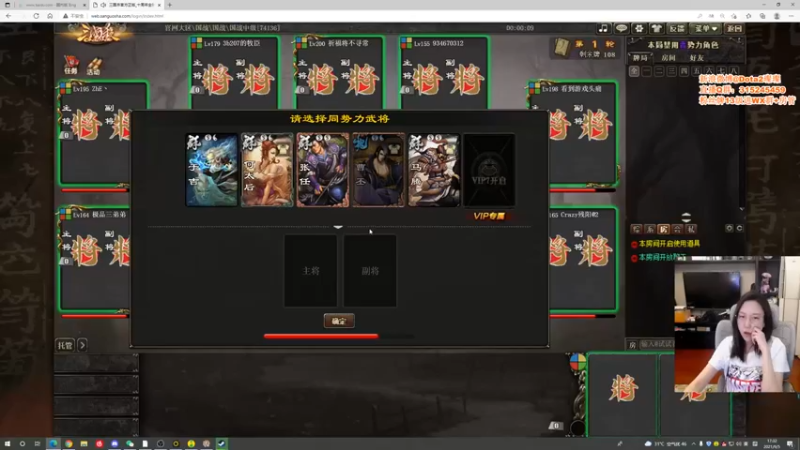Click player seat Lv155 934670312 panel

444,72
